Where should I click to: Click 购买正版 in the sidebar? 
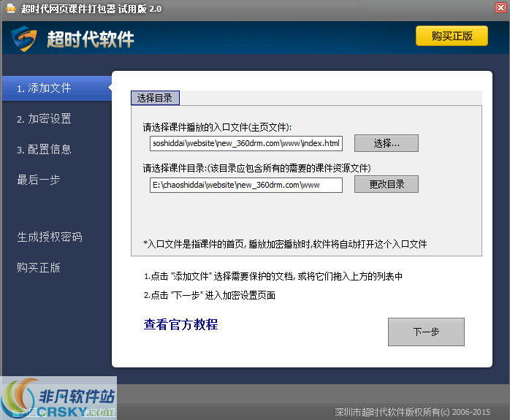[39, 267]
